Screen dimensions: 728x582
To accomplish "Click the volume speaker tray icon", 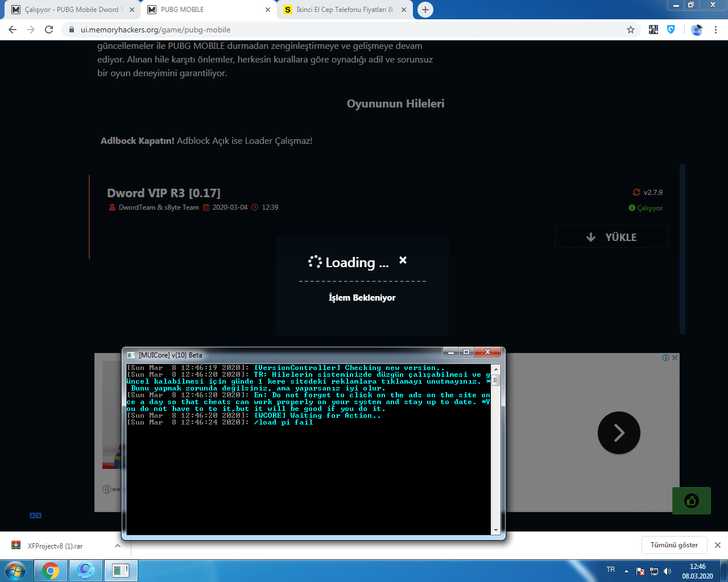I will coord(667,571).
